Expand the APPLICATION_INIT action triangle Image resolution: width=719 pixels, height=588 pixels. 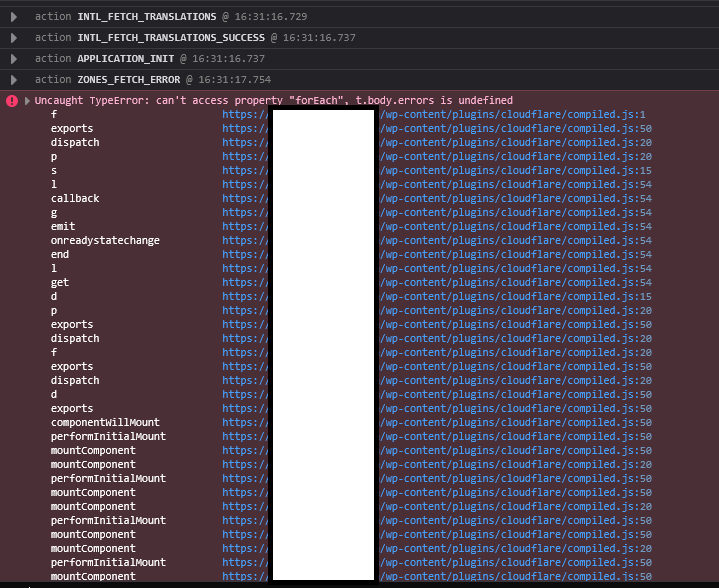click(x=14, y=59)
